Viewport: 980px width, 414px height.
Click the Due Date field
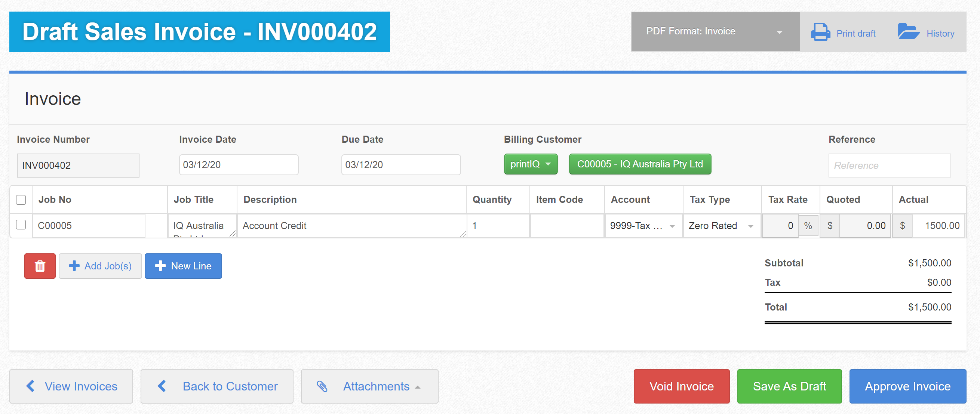(x=400, y=165)
